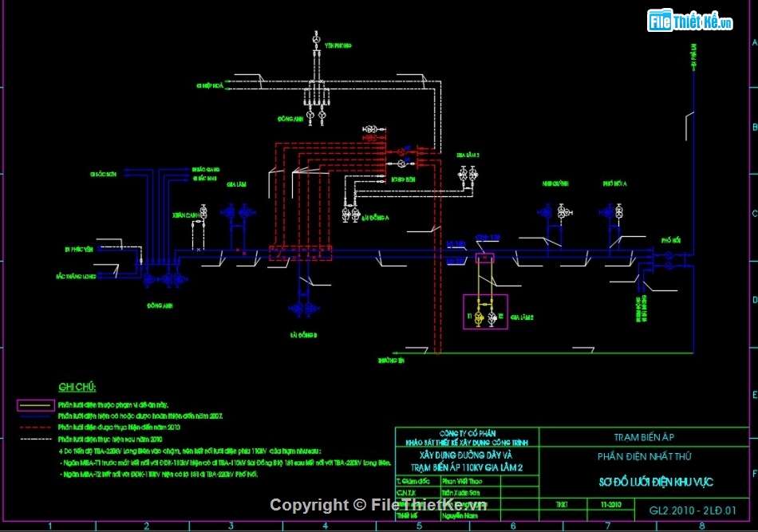Click the PHẦN ĐIỆN NHẤT THỨ header row
This screenshot has height=532, width=758.
[x=645, y=456]
